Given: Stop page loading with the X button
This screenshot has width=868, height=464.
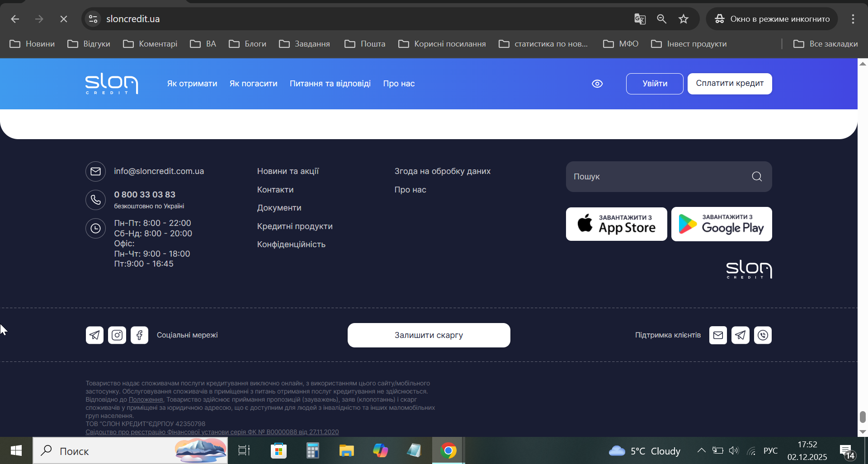Looking at the screenshot, I should 64,19.
